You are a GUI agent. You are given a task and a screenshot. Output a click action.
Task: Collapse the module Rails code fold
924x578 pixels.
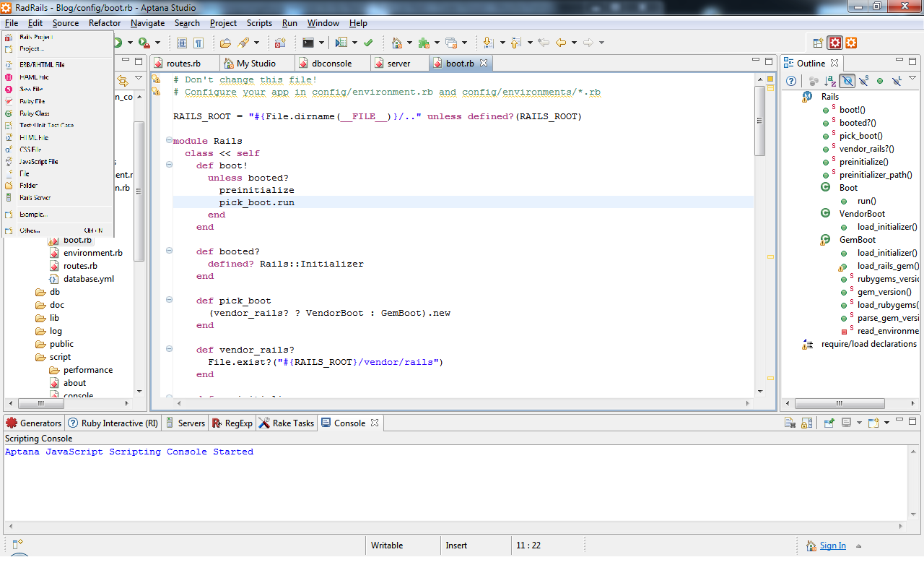[169, 141]
